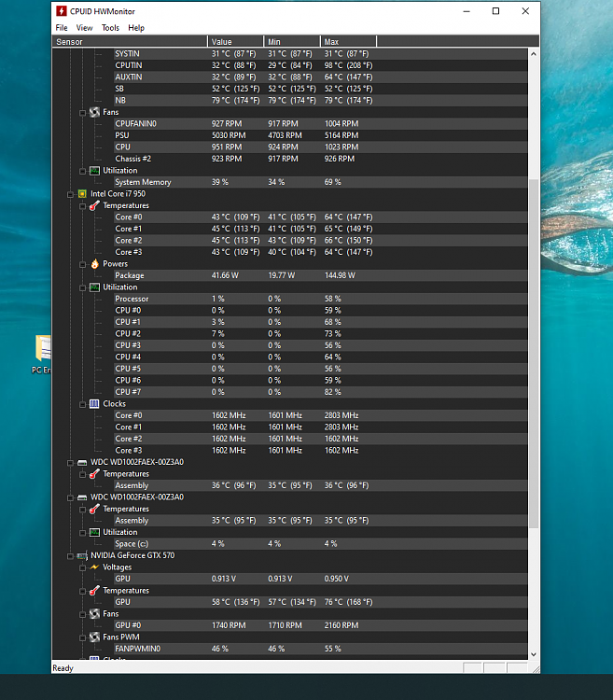The height and width of the screenshot is (700, 613).
Task: Collapse the Powers section expander
Action: 83,264
